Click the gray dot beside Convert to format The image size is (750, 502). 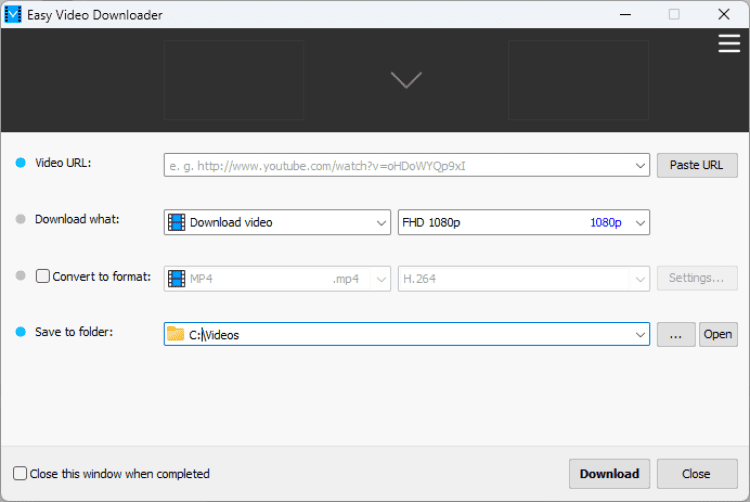[x=21, y=276]
